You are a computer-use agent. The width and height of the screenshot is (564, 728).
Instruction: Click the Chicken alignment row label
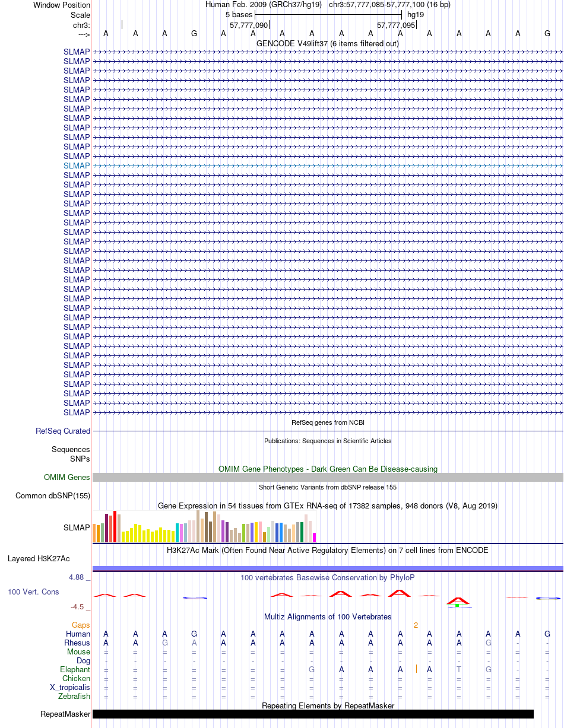click(77, 679)
